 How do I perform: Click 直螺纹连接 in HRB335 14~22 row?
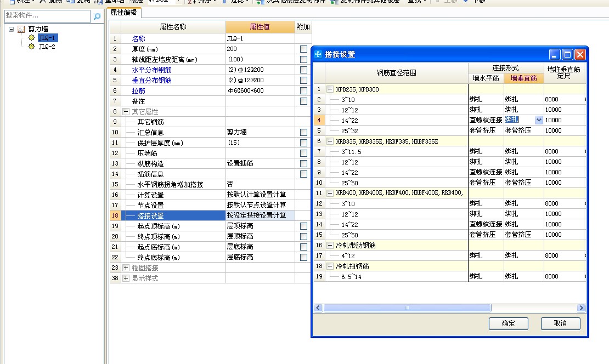[486, 172]
